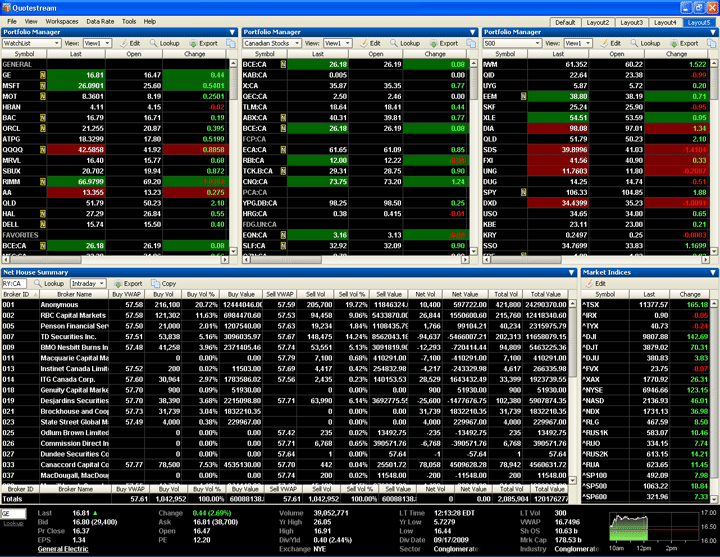Open the View1 dropdown in WatchList panel
The image size is (720, 557).
(108, 43)
